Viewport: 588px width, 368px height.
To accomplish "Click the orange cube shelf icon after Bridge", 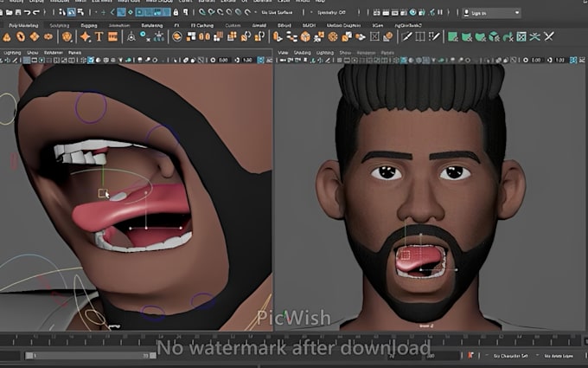I will [305, 36].
